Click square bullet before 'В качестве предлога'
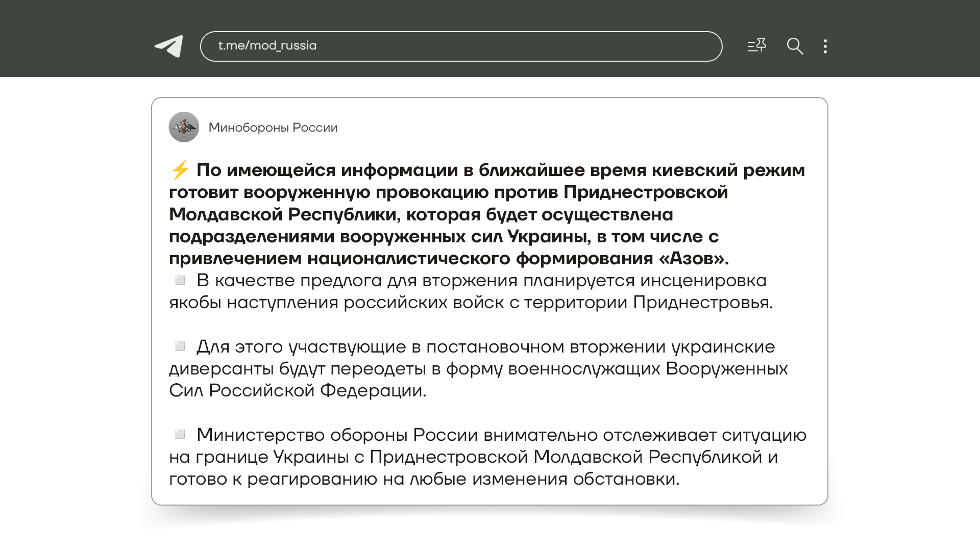980x551 pixels. pos(180,280)
